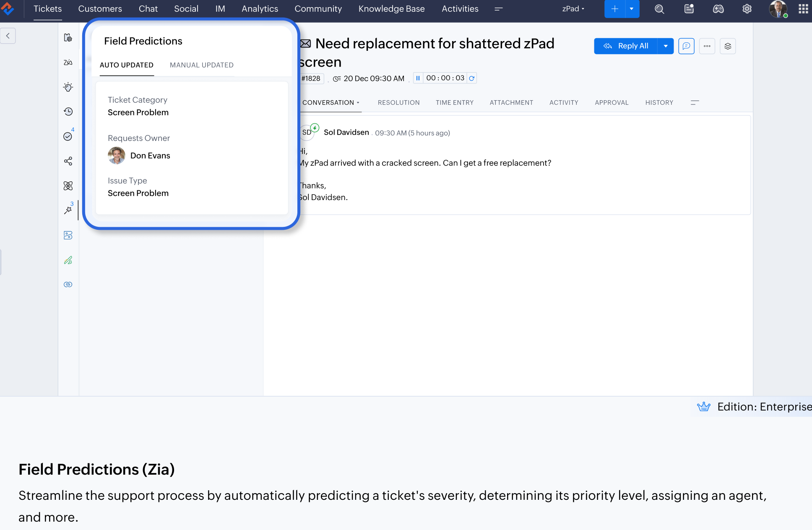Viewport: 812px width, 530px height.
Task: Click the search magnifier icon
Action: click(659, 9)
